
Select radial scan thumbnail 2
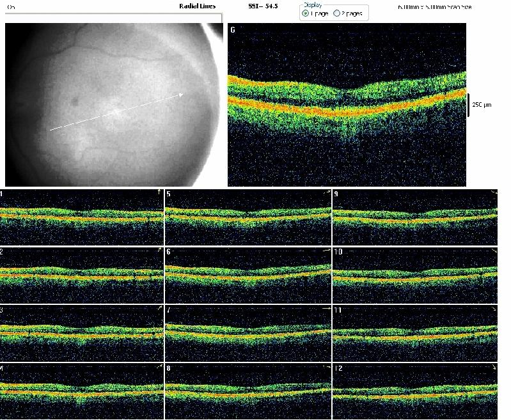[x=82, y=275]
